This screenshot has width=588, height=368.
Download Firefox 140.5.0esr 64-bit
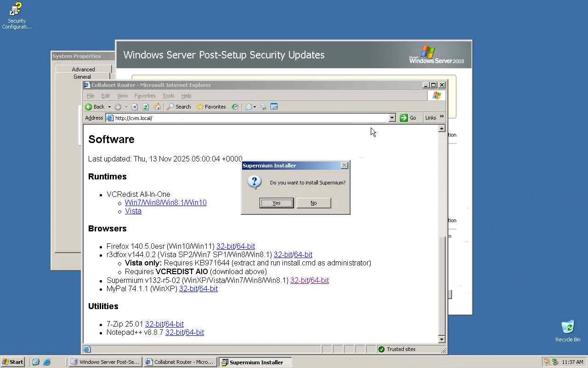tap(246, 247)
